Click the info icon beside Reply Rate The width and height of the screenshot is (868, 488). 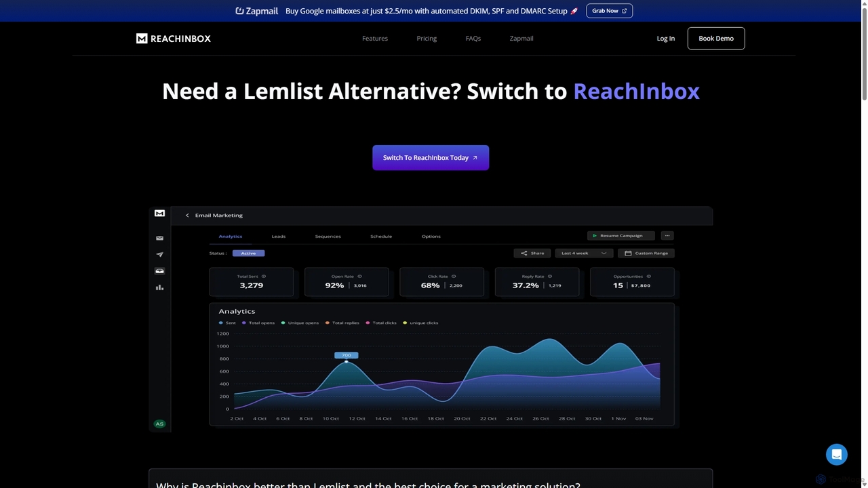[x=550, y=277]
